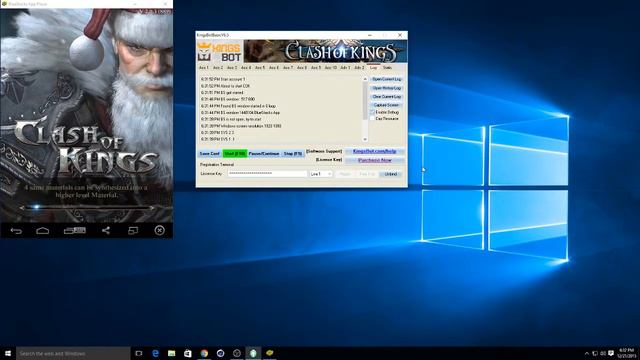This screenshot has width=640, height=360.
Task: Switch to the Acc 9 tab
Action: 316,67
